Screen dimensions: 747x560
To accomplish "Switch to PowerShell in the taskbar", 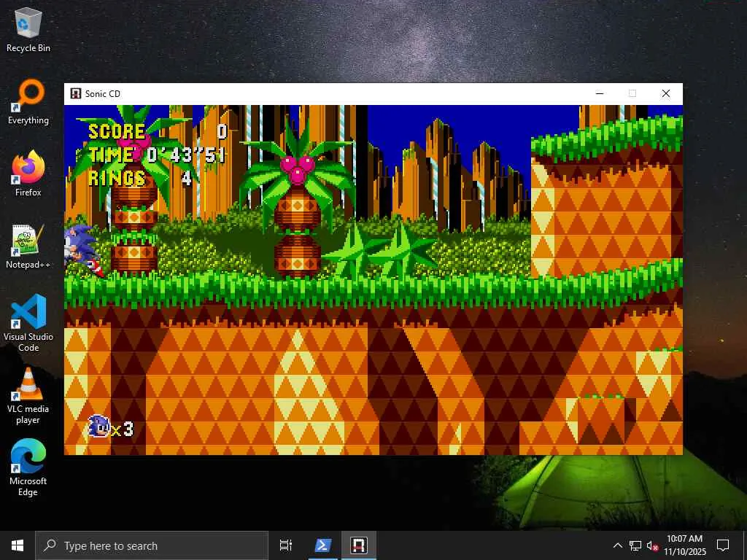I will [322, 545].
